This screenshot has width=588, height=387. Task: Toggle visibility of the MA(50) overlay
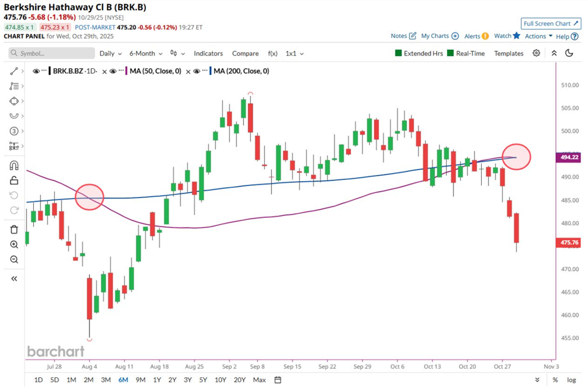(x=112, y=71)
